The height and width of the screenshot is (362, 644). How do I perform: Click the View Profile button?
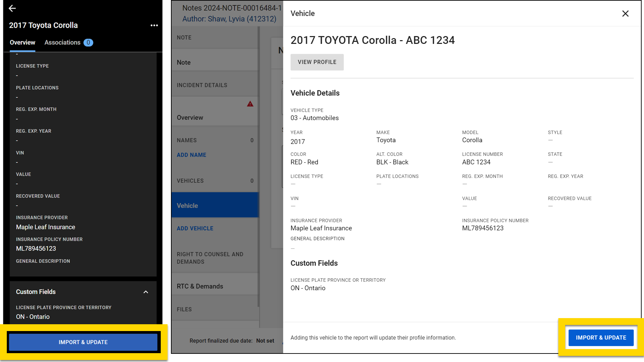[317, 62]
